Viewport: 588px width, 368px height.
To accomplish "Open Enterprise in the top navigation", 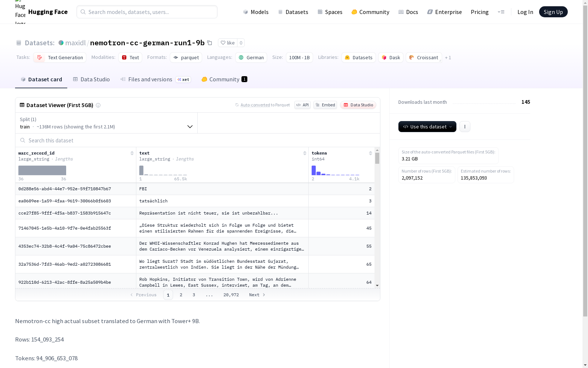I will coord(444,12).
